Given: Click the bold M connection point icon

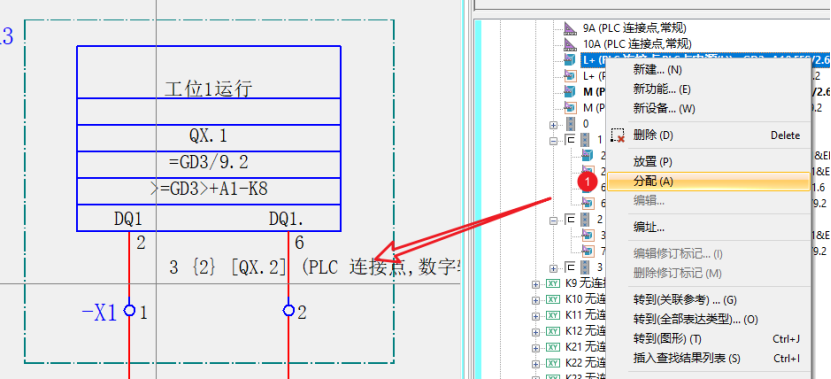Looking at the screenshot, I should click(x=570, y=92).
